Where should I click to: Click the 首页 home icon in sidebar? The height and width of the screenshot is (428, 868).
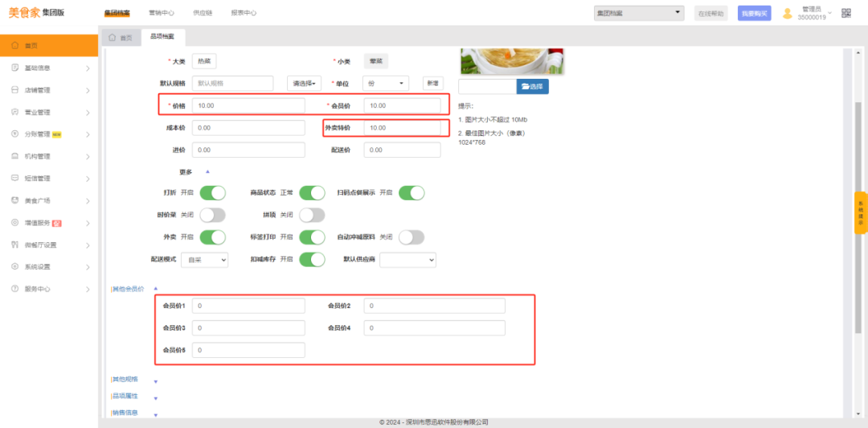(x=15, y=46)
